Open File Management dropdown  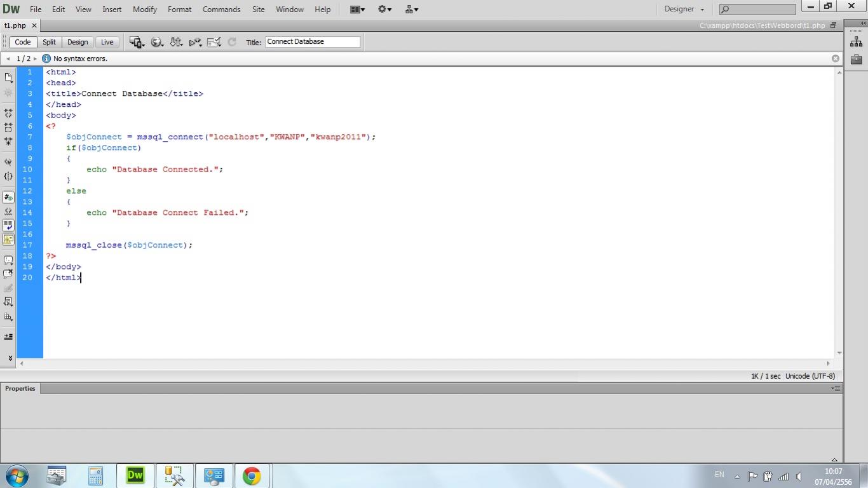click(177, 42)
